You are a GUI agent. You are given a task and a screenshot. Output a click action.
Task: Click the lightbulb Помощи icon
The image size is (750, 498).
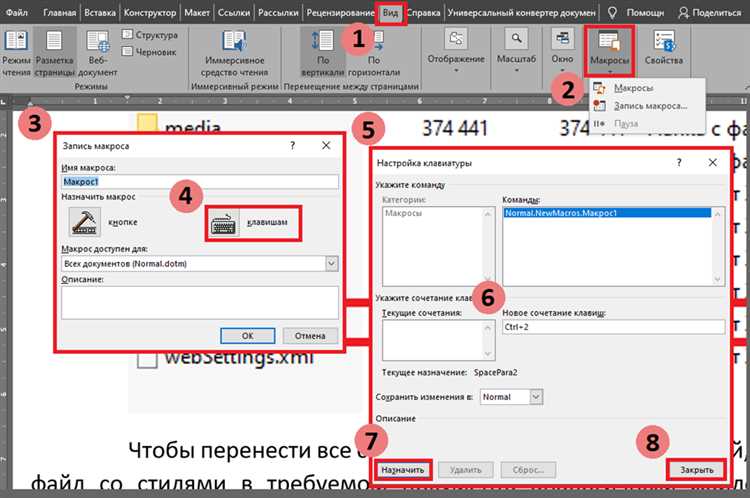(x=611, y=13)
